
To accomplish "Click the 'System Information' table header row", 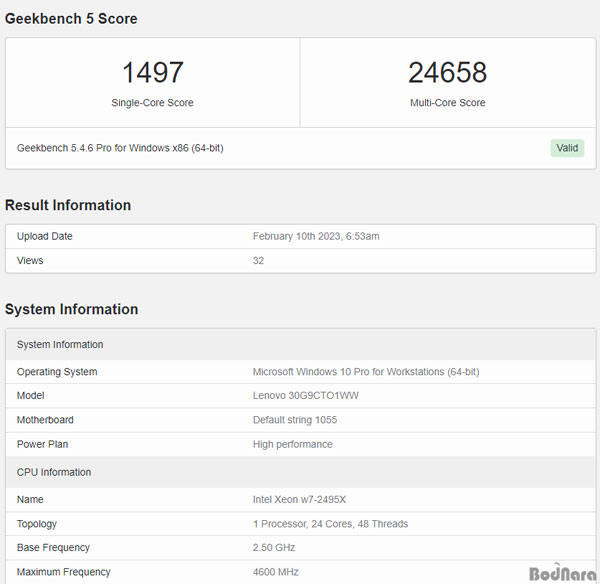I will click(301, 344).
